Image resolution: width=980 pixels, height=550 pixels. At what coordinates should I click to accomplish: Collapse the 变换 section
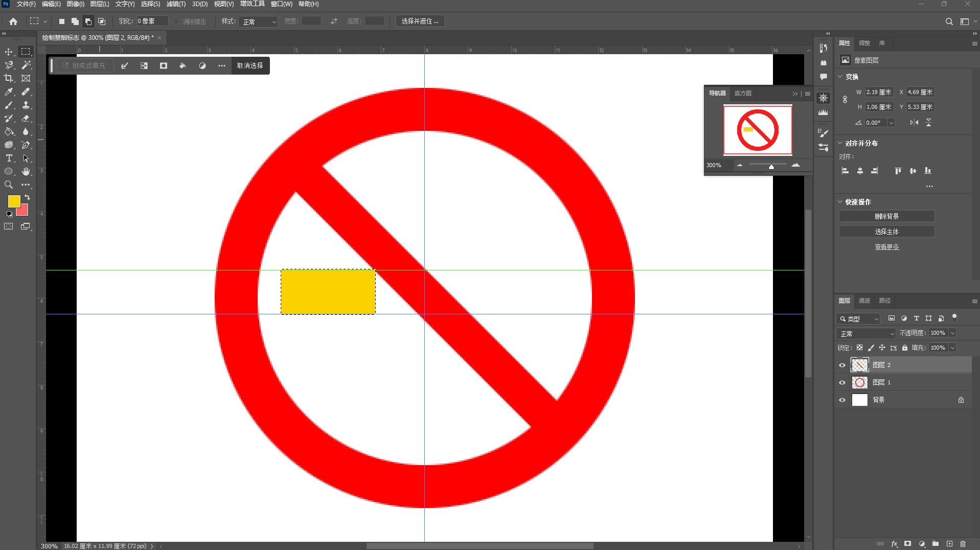pyautogui.click(x=840, y=77)
